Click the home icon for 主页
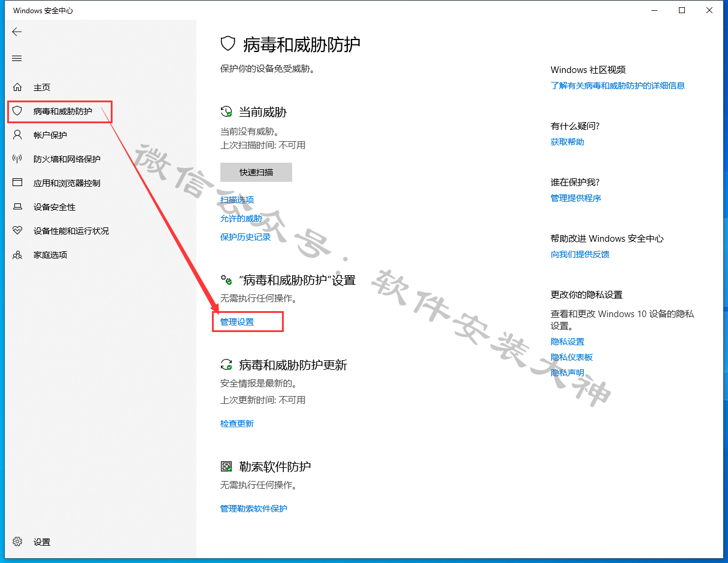Viewport: 728px width, 563px height. [x=17, y=87]
